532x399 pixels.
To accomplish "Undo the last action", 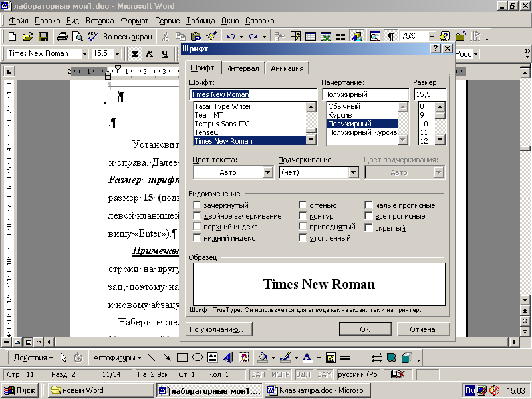I will (x=231, y=37).
